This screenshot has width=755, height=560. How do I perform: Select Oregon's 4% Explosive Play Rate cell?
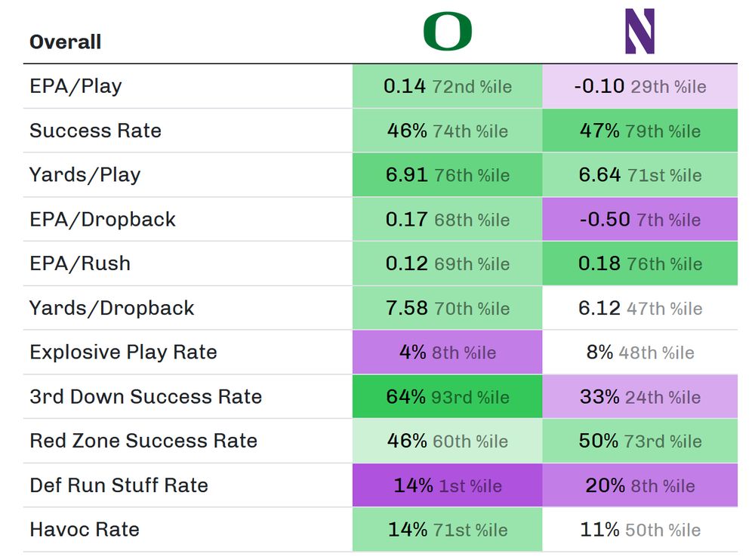(x=447, y=352)
